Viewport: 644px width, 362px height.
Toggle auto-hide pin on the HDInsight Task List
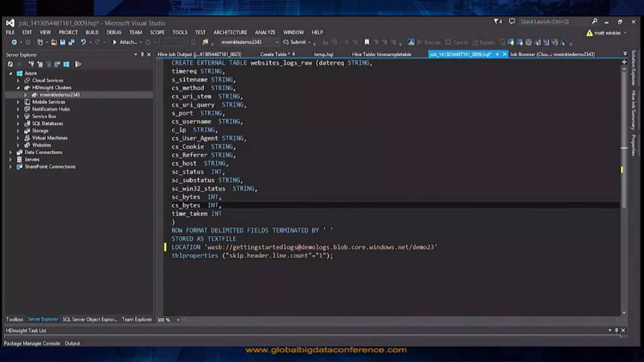(x=616, y=330)
